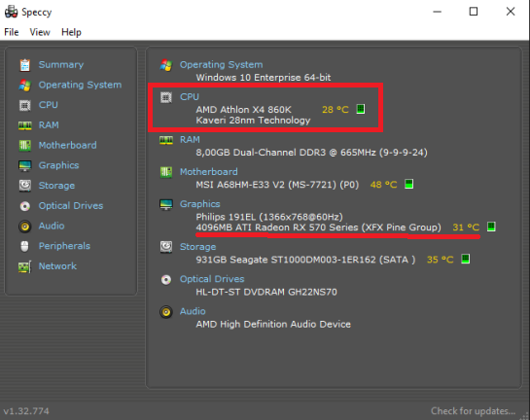530x420 pixels.
Task: Click the Audio speaker icon in sidebar
Action: 24,227
